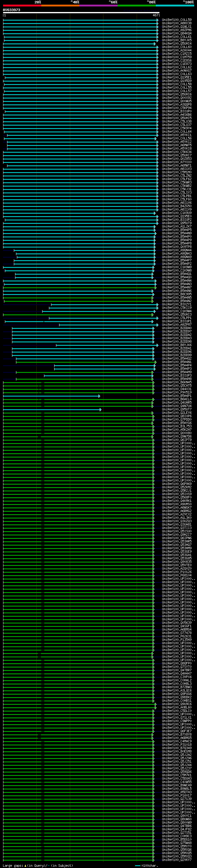197x868 pixels.
Task: Click short cyan alignment bar for UniRef100_Q95UT7
Action: click(x=52, y=410)
